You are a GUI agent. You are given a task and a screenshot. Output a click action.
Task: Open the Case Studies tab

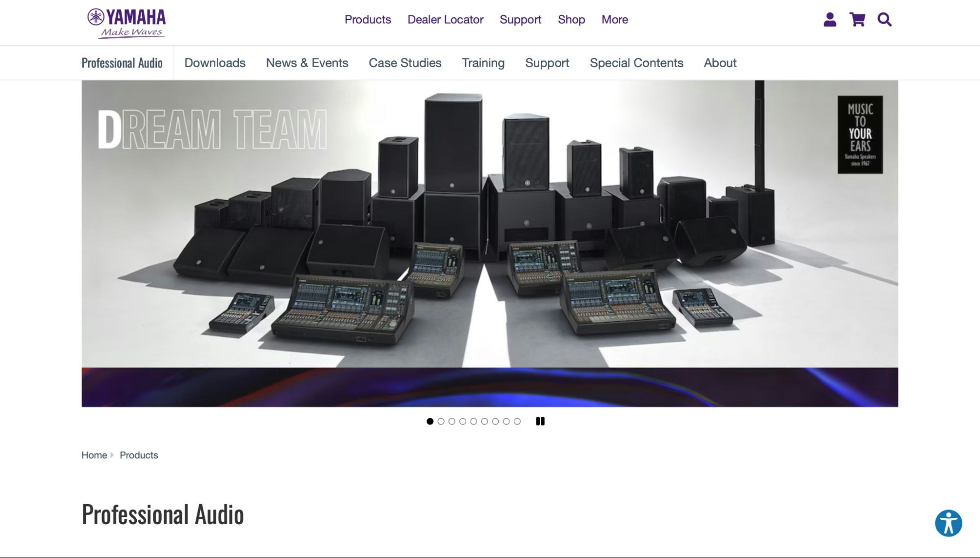(405, 63)
